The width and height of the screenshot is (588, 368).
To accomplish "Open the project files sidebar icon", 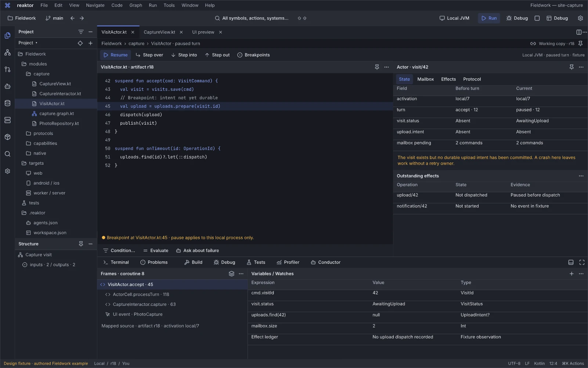I will coord(7,36).
